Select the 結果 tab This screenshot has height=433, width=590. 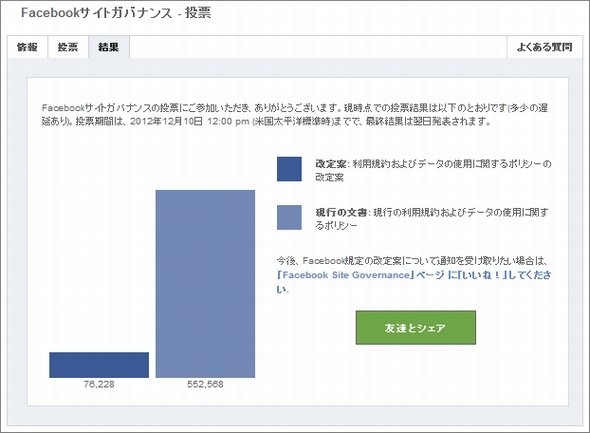(x=109, y=47)
